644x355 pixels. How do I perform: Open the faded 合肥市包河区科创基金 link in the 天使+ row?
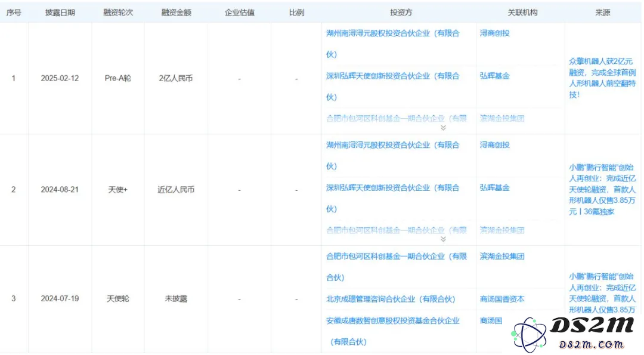click(x=397, y=230)
